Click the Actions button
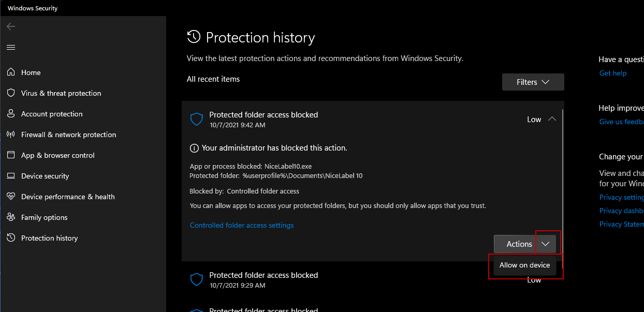 (x=519, y=244)
